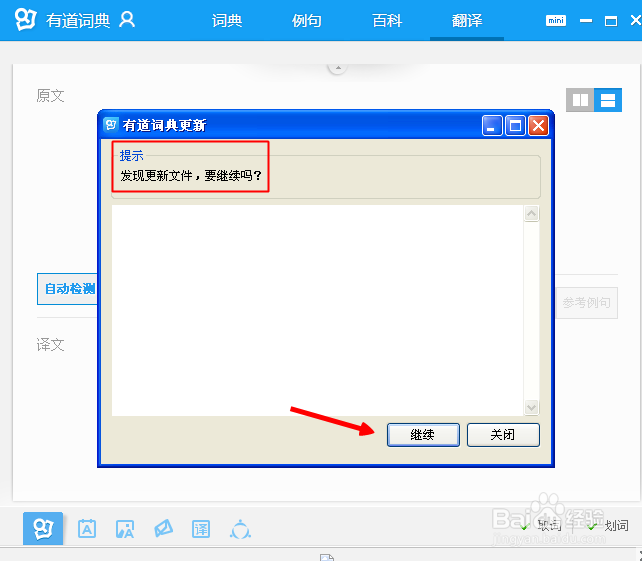Switch to the 例句 tab
Image resolution: width=642 pixels, height=561 pixels.
coord(307,20)
